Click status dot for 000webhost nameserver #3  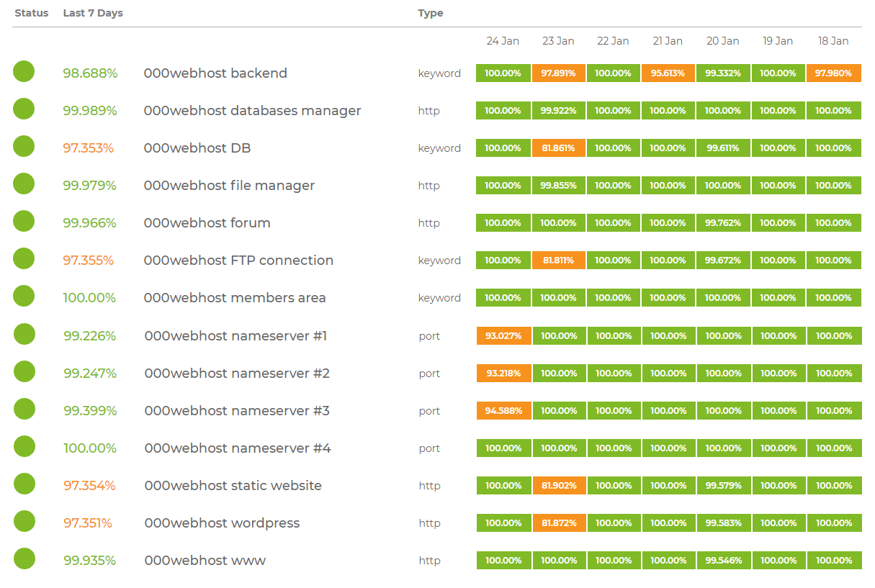point(24,410)
